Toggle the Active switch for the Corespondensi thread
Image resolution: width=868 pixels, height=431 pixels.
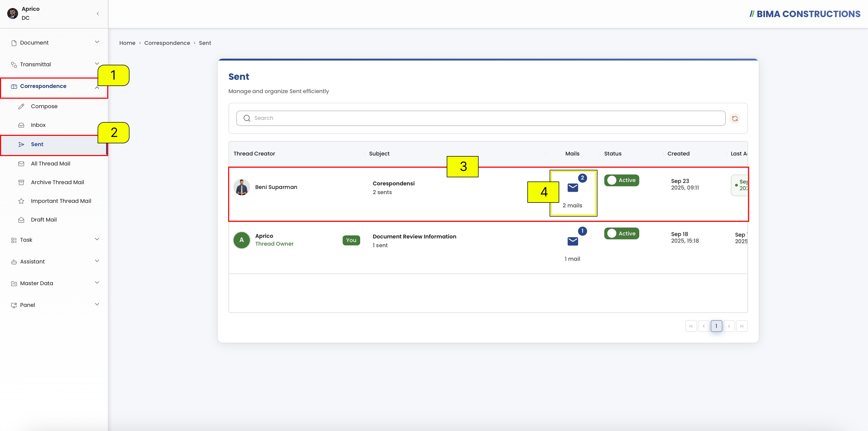pos(621,180)
